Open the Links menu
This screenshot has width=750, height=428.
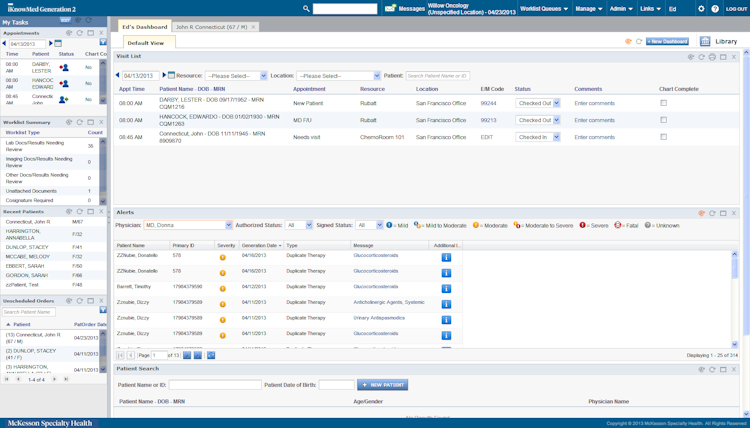pos(651,9)
